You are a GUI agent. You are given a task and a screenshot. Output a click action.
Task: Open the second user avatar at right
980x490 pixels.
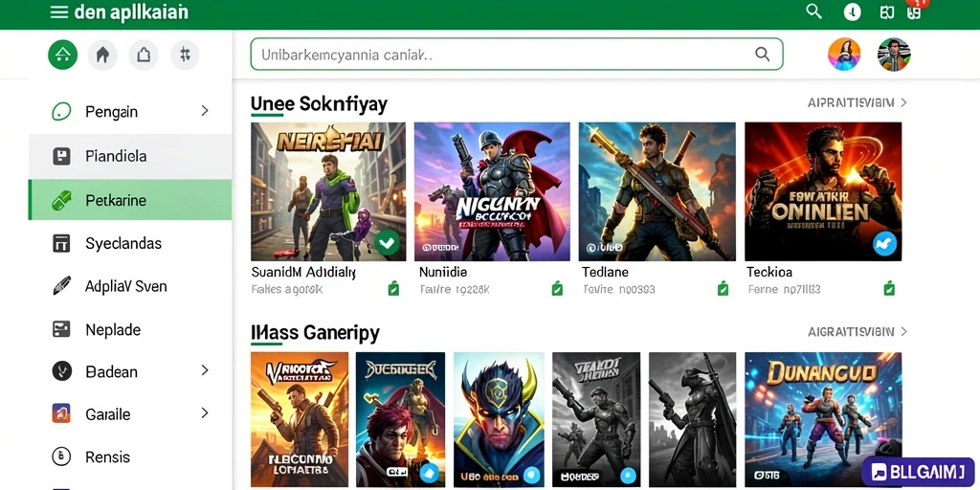click(x=894, y=55)
